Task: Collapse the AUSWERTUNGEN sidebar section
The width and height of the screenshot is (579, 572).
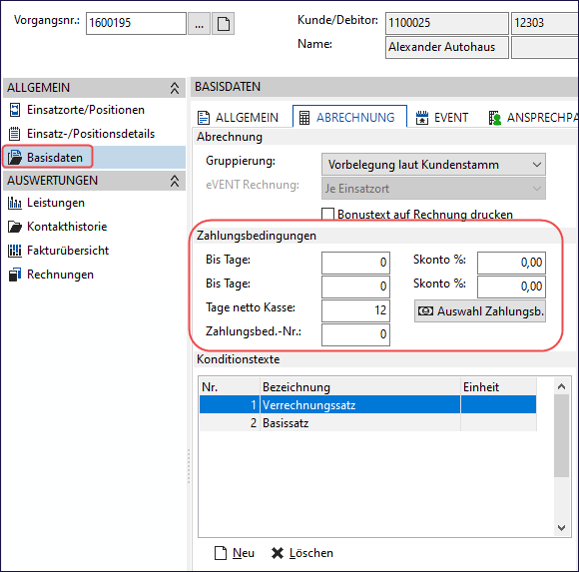Action: point(174,181)
